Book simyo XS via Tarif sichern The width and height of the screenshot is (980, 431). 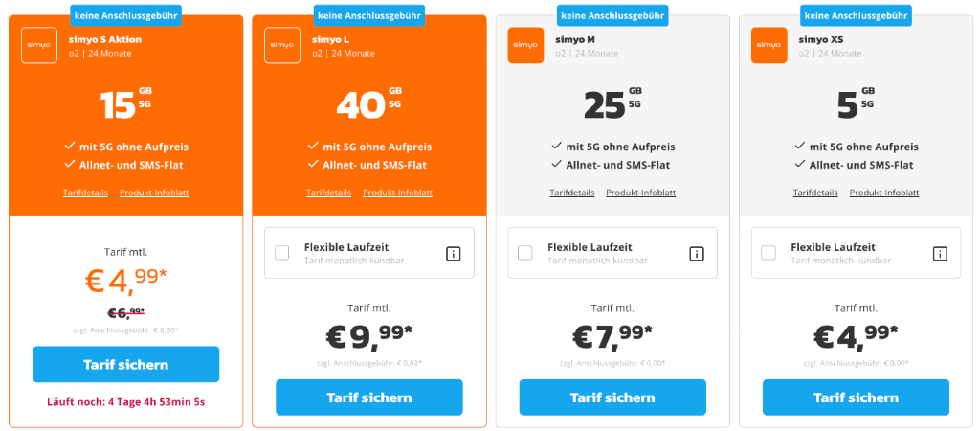(x=856, y=397)
